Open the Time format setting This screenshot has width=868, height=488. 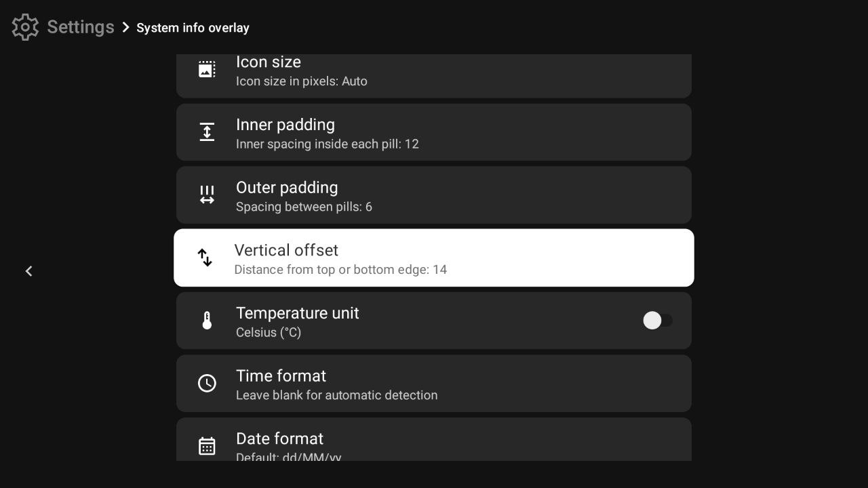434,383
